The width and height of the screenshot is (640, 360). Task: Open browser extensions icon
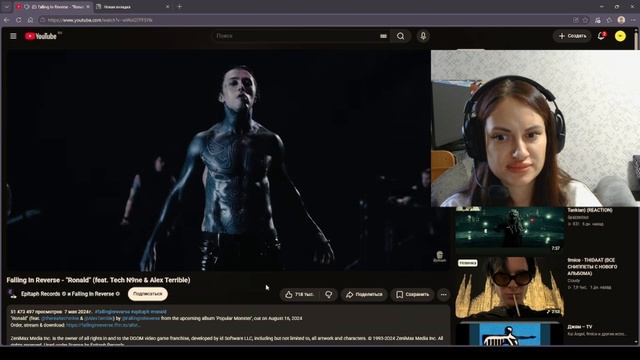[610, 20]
